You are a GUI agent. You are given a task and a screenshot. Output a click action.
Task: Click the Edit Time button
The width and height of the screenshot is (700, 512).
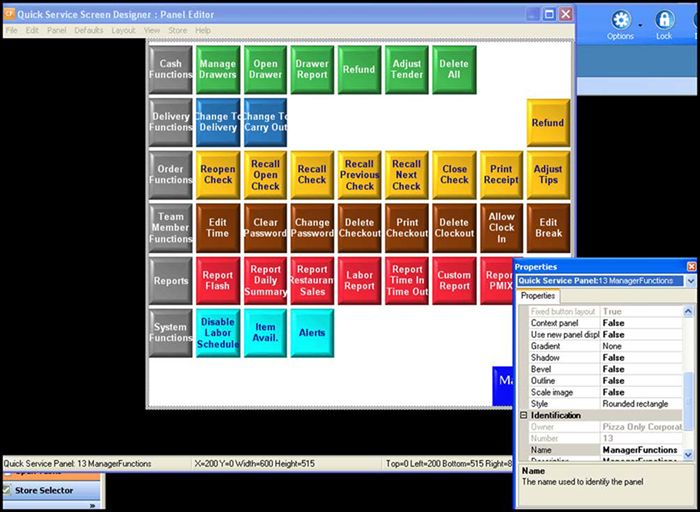point(218,228)
